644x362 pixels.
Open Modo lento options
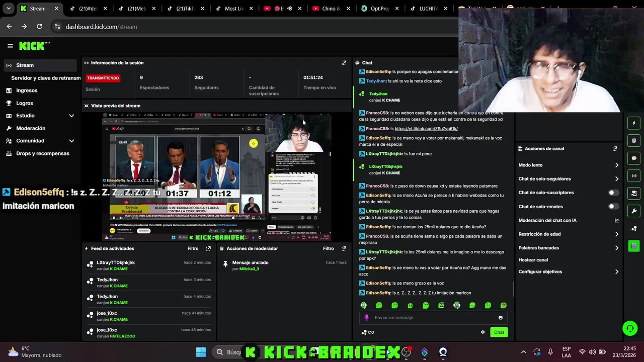[569, 165]
